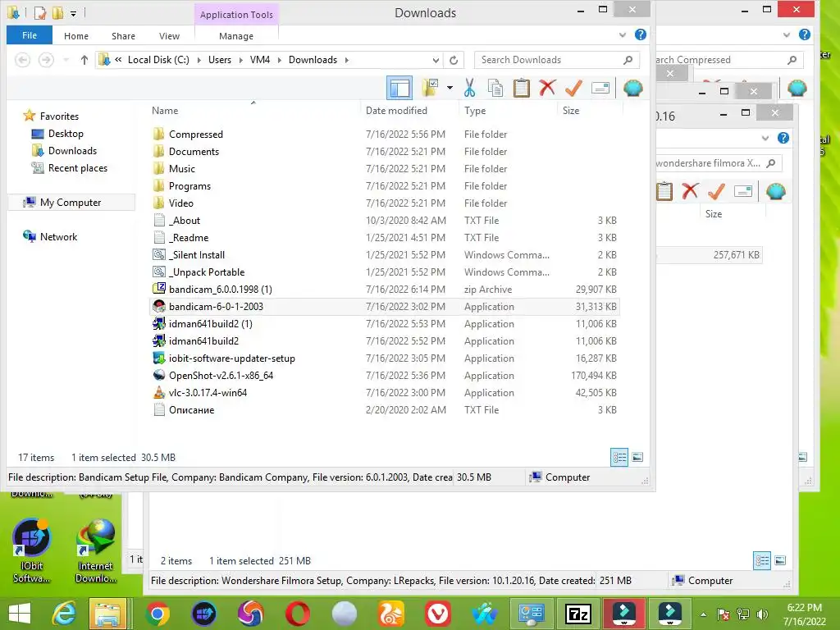
Task: Click the shell settings icon in the Filmora window
Action: [776, 191]
